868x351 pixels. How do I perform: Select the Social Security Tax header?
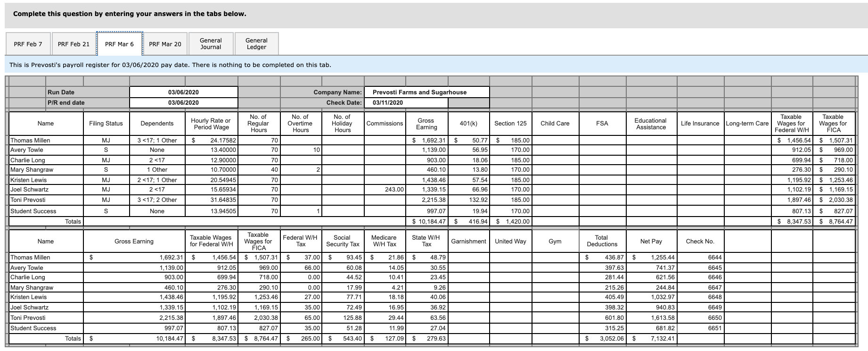pyautogui.click(x=343, y=241)
